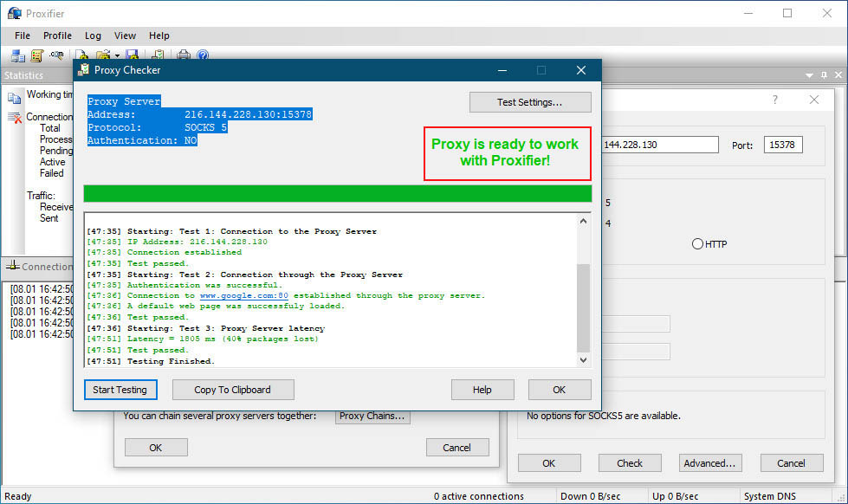Open the Statistics panel dropdown arrow
This screenshot has height=504, width=848.
click(x=809, y=75)
